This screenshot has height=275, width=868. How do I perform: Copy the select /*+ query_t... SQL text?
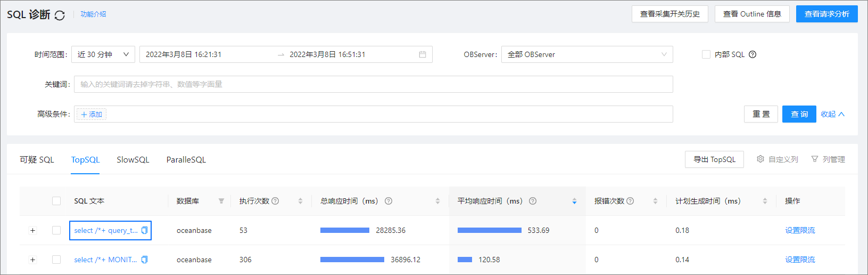(144, 230)
